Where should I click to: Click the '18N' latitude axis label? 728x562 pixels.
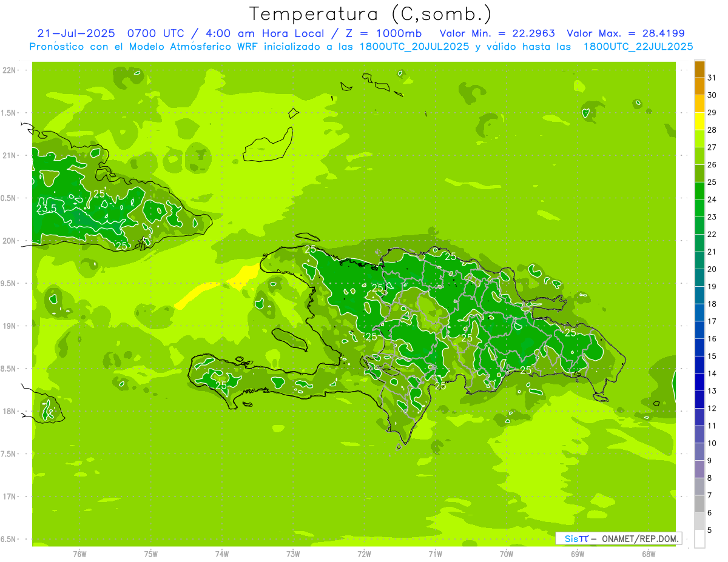pos(9,411)
